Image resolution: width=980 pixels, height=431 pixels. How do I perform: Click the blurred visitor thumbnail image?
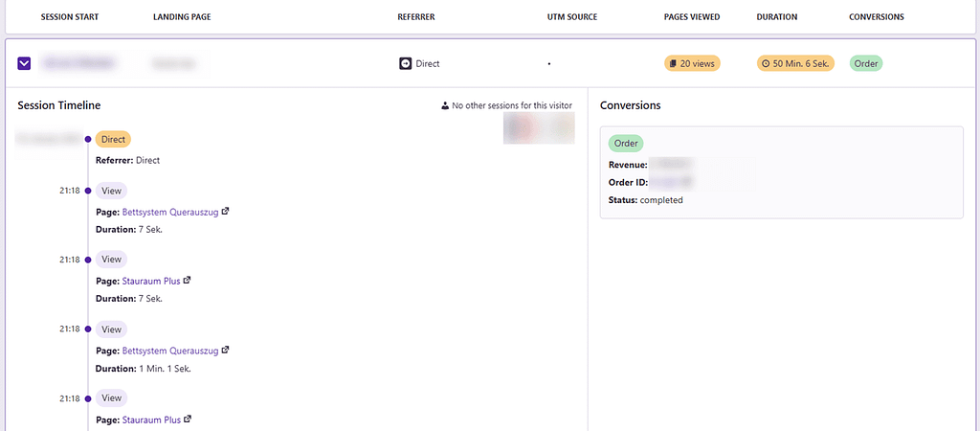(539, 128)
